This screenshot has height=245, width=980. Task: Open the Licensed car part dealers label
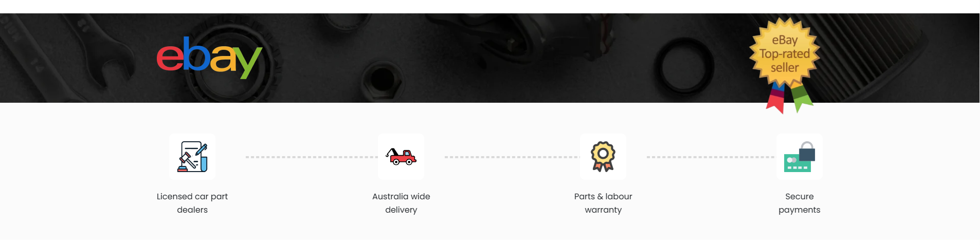point(192,203)
